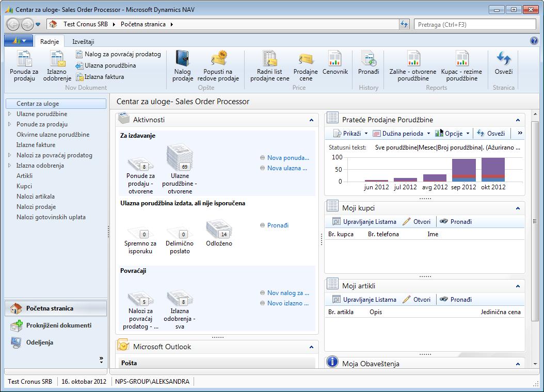Collapse the Moji kupci panel
Image resolution: width=544 pixels, height=392 pixels.
click(x=518, y=208)
